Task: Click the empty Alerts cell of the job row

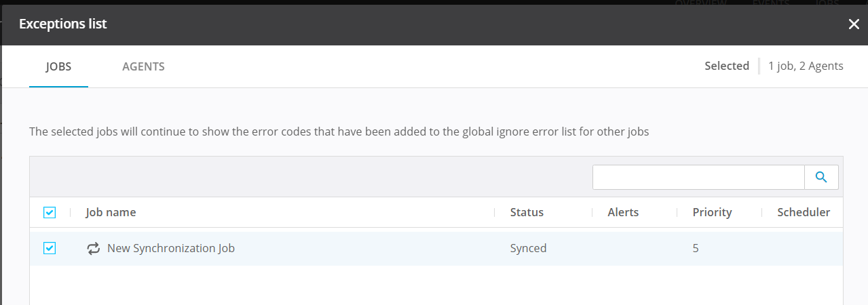Action: tap(631, 248)
